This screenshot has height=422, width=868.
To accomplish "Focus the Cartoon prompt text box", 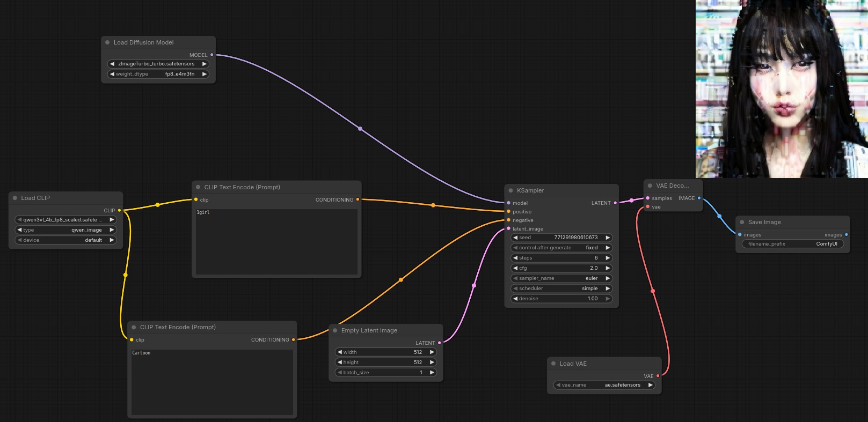I will click(212, 382).
